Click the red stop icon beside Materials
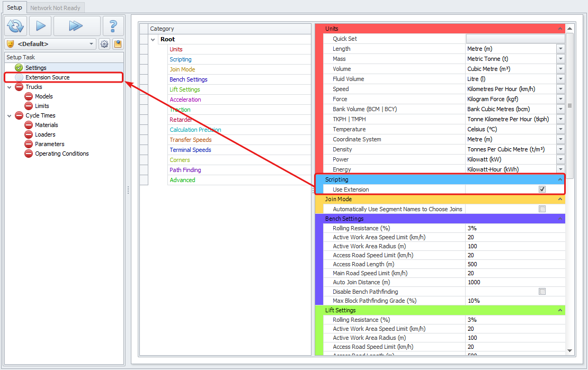This screenshot has height=370, width=588. click(29, 125)
